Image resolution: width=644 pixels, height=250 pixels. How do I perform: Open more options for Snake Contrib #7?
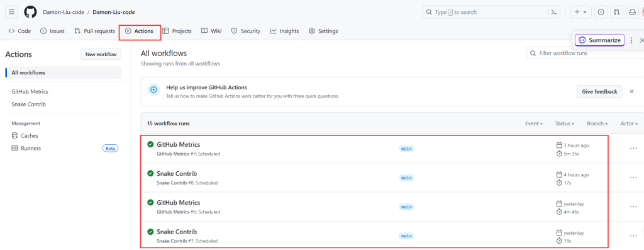click(x=633, y=236)
